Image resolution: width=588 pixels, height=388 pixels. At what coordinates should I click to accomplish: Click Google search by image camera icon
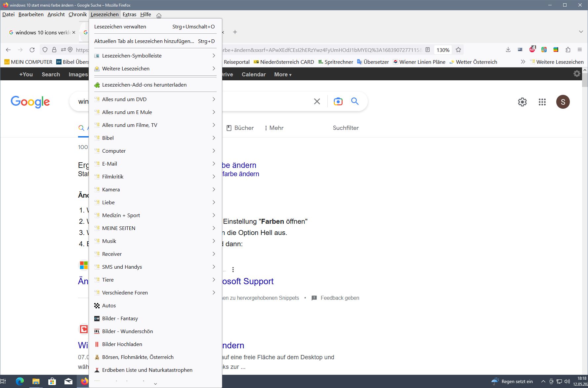pyautogui.click(x=338, y=101)
